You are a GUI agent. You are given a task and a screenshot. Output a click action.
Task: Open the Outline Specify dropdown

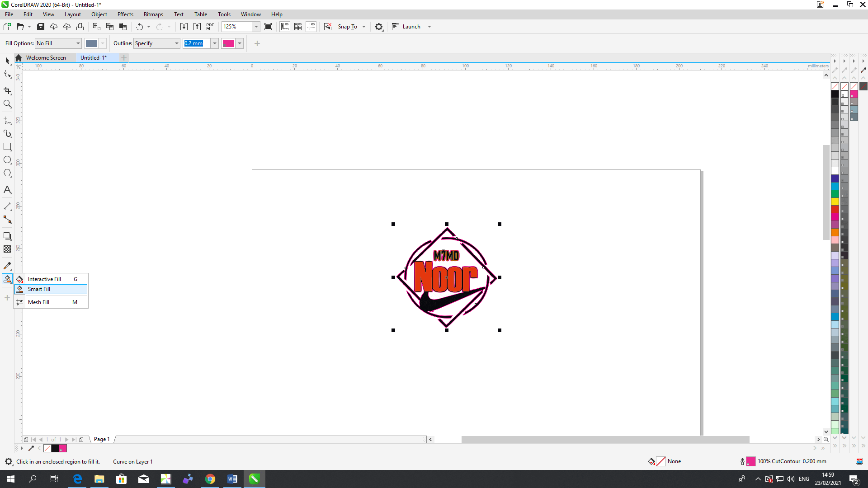click(157, 43)
